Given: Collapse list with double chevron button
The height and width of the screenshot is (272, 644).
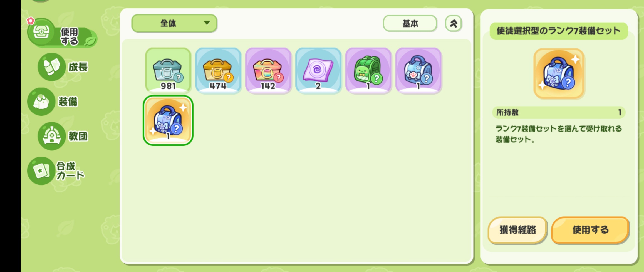Looking at the screenshot, I should 454,23.
